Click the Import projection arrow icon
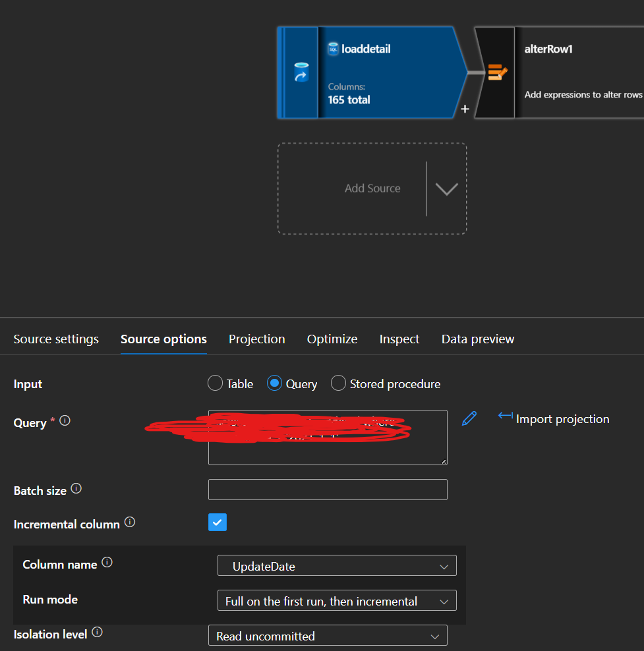Image resolution: width=644 pixels, height=651 pixels. click(x=506, y=416)
